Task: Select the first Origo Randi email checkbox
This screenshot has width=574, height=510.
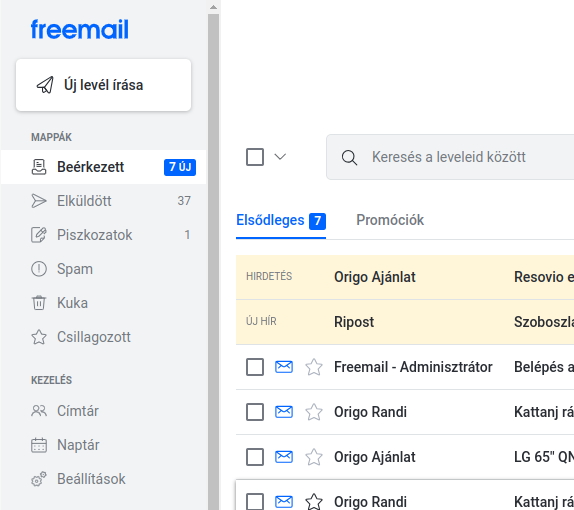Action: click(x=255, y=412)
